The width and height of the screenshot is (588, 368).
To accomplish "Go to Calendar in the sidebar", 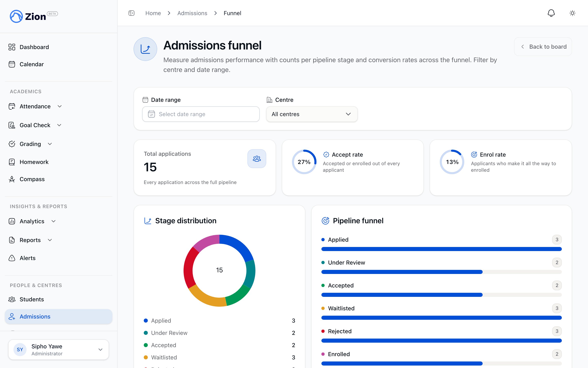I will coord(59,64).
